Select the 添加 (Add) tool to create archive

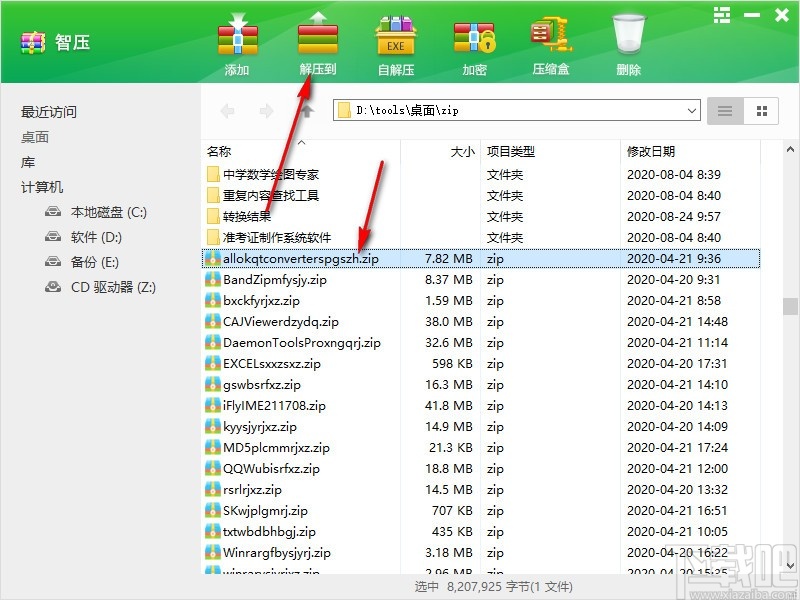click(x=237, y=40)
